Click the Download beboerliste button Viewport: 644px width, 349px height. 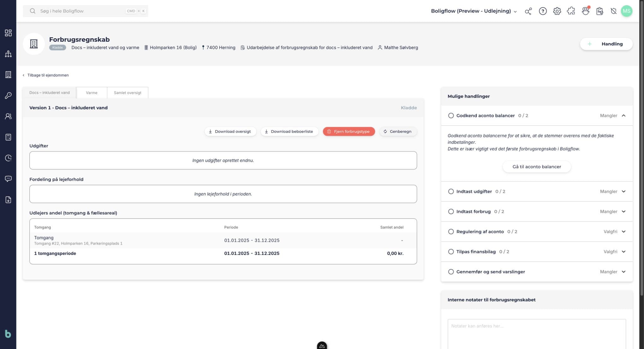[x=289, y=131]
